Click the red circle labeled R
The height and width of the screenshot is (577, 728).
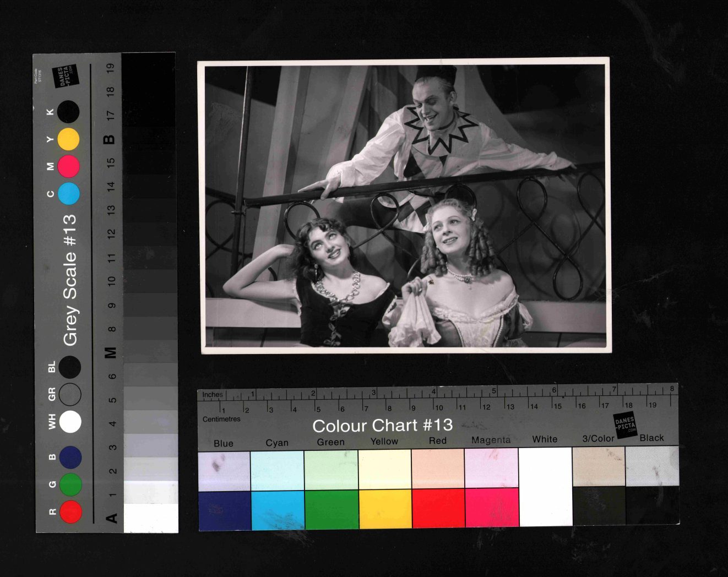[70, 511]
